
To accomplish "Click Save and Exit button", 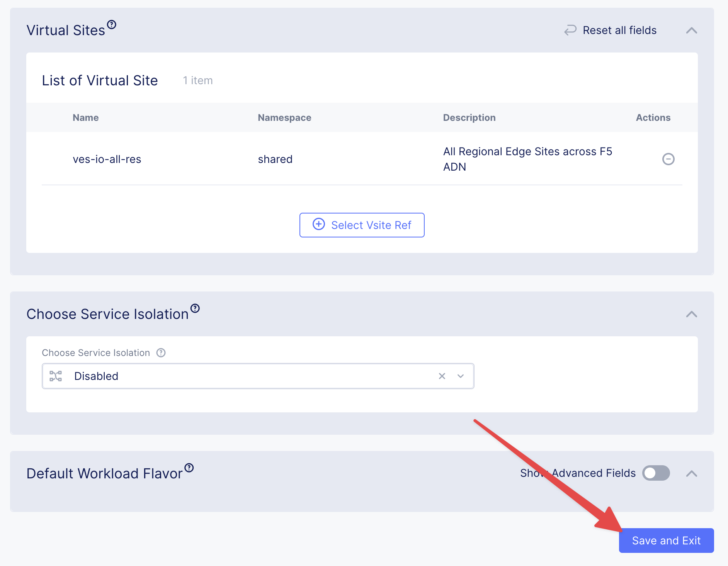I will 666,541.
